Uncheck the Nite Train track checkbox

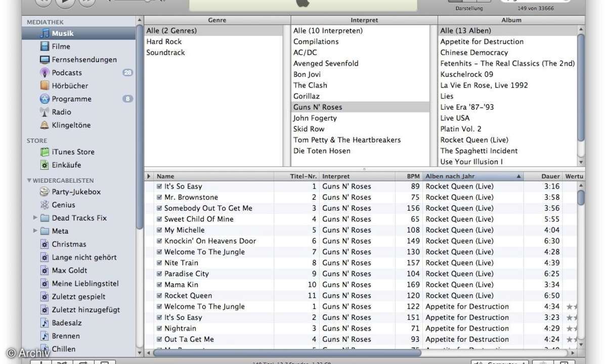click(x=160, y=263)
